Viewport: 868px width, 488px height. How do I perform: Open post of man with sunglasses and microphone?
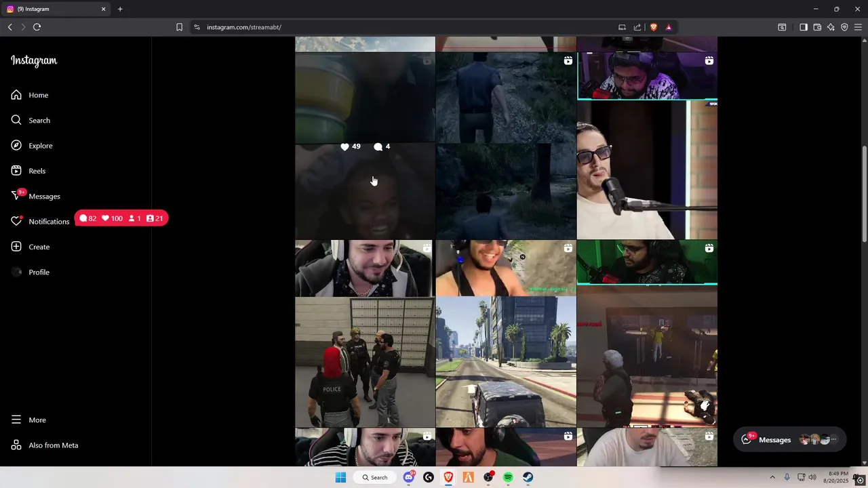tap(647, 146)
